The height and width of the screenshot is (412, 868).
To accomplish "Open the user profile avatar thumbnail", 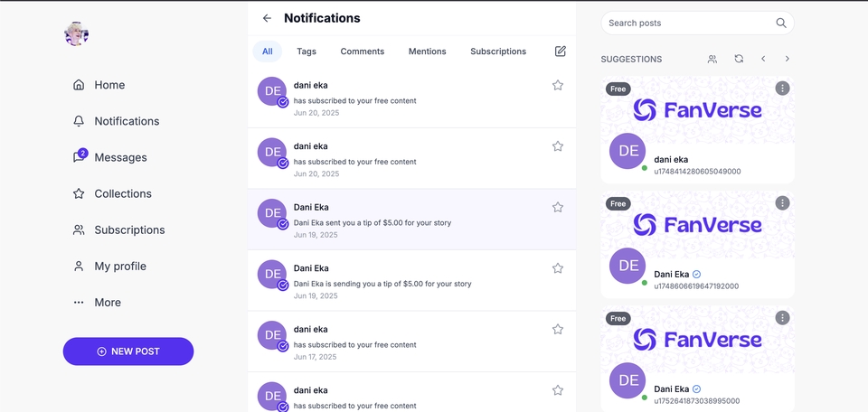I will (x=76, y=33).
